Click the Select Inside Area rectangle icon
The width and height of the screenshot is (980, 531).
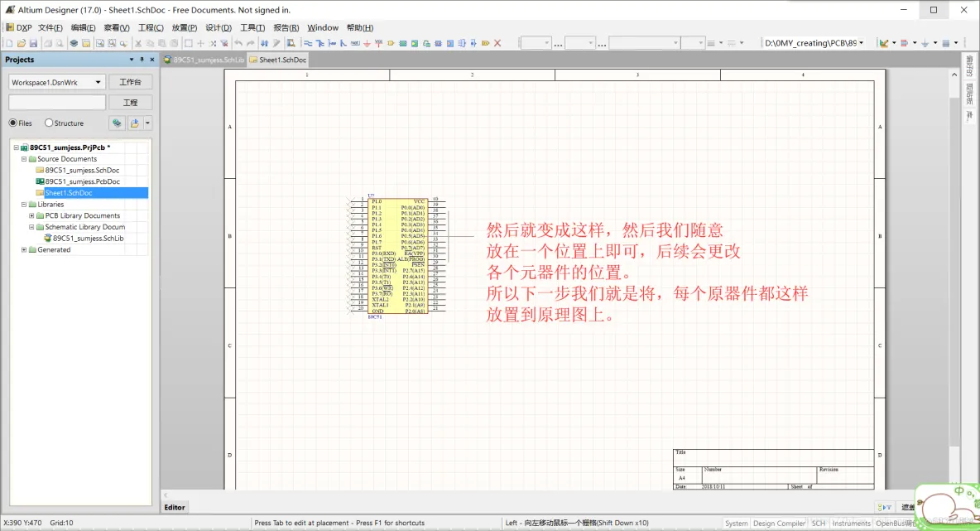tap(188, 43)
